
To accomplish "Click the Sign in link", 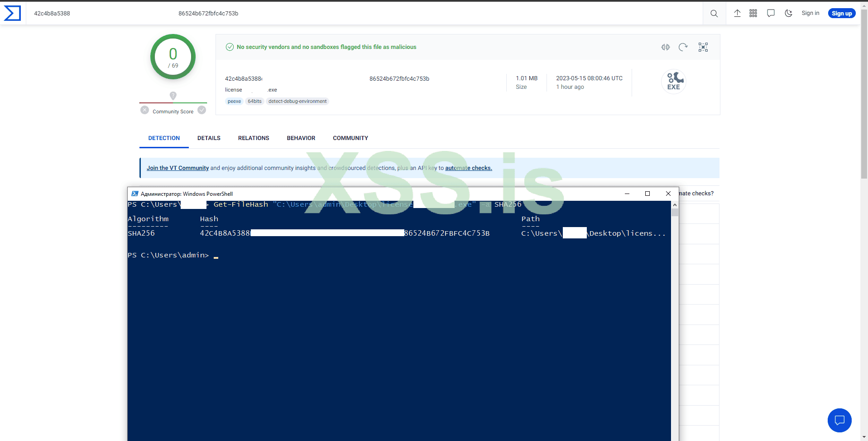I will [x=810, y=13].
